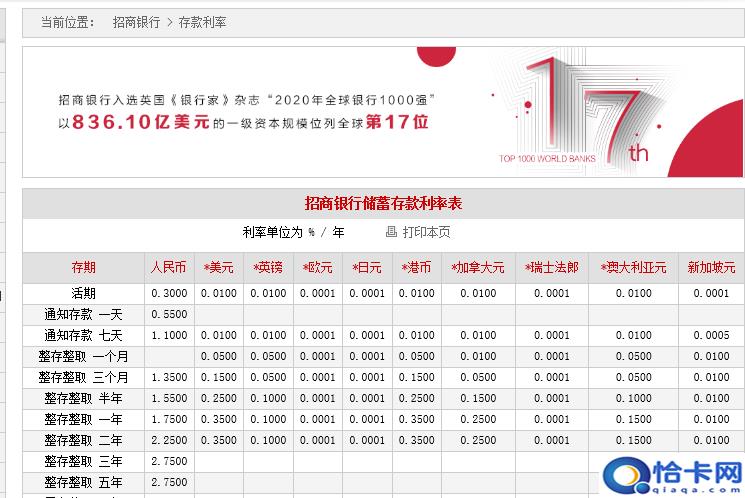Click the 半年 人民币 rate 1.5500
The height and width of the screenshot is (498, 745).
169,398
